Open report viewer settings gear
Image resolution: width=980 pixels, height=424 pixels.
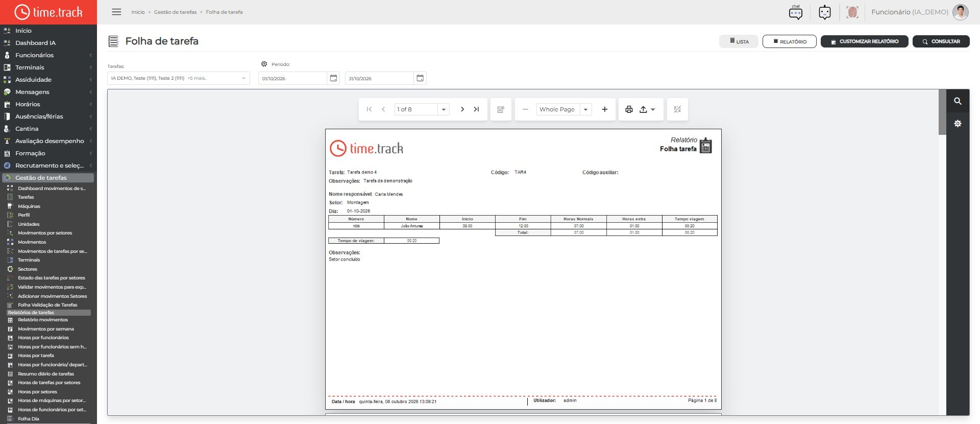[958, 124]
